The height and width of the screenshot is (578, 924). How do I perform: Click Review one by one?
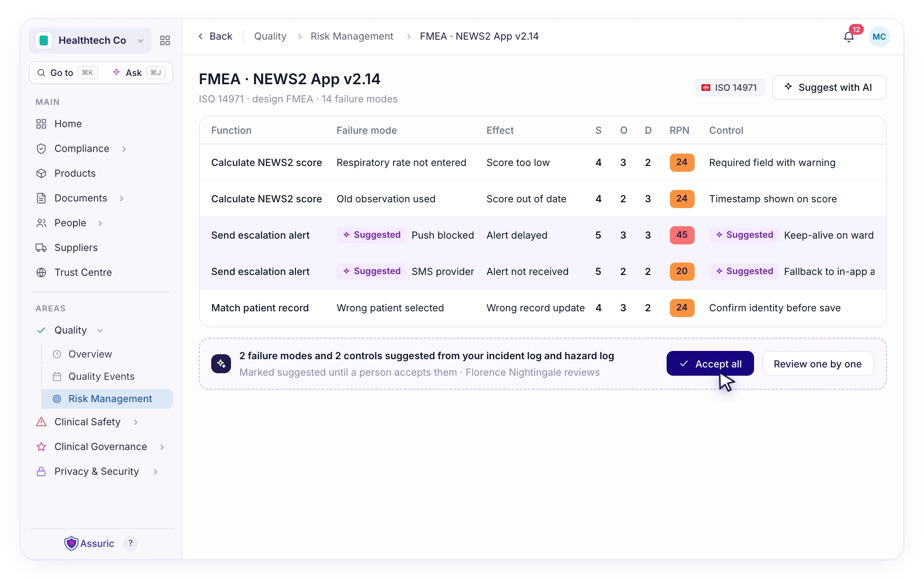point(818,364)
